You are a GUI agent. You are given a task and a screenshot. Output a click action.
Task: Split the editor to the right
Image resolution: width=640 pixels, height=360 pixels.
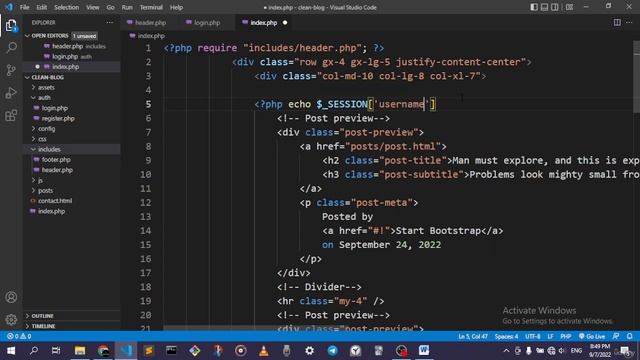pos(617,22)
